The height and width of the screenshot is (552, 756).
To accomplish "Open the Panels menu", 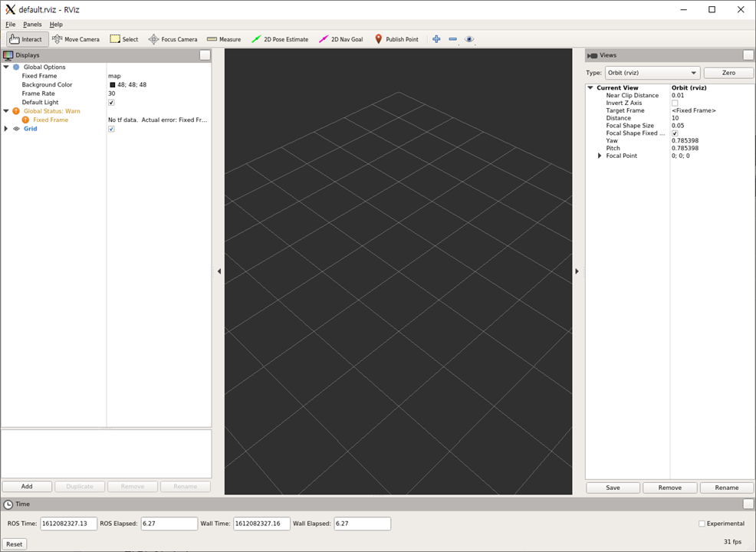I will 32,24.
